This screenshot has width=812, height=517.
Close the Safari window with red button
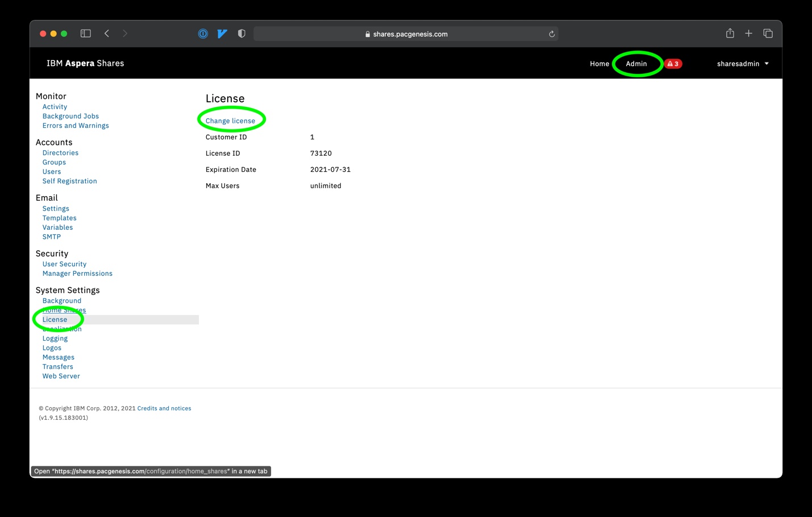coord(43,34)
